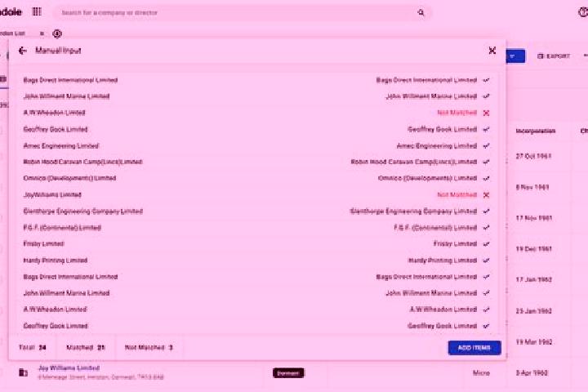Screen dimensions: 588x392
Task: Open the apps grid icon
Action: (x=37, y=11)
